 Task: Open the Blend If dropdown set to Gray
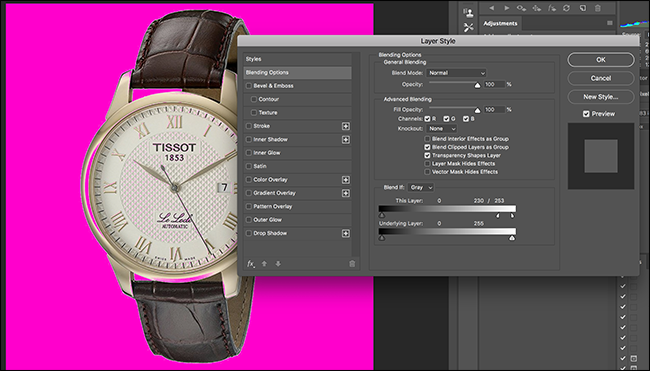421,188
